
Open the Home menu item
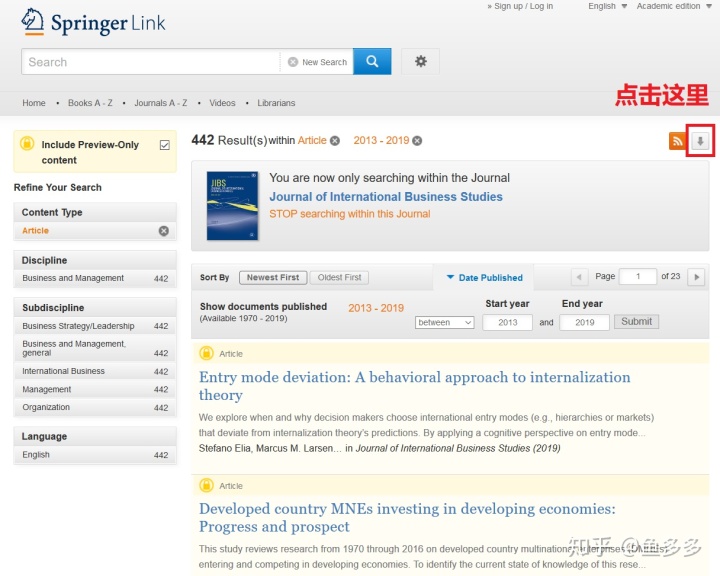point(34,103)
